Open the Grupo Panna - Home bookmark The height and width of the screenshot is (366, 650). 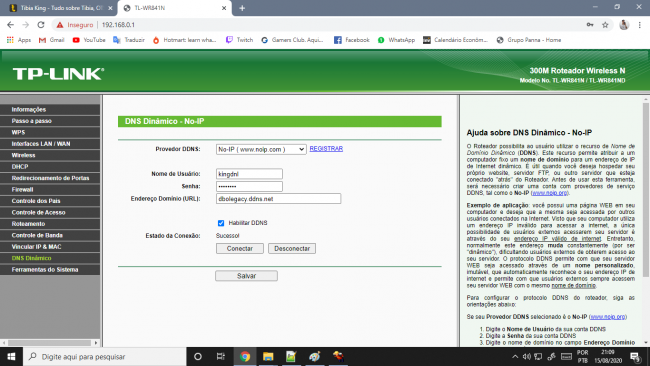point(529,40)
